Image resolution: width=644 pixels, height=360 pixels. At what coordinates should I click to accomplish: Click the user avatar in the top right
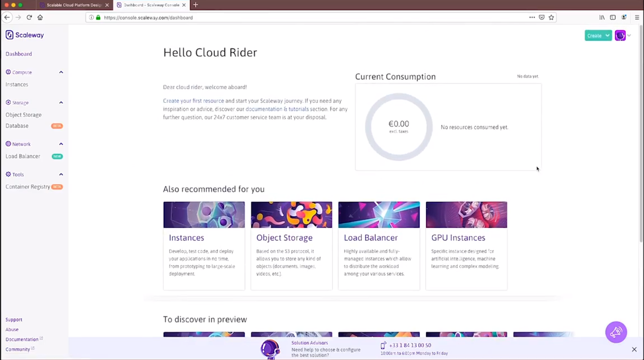[x=620, y=35]
